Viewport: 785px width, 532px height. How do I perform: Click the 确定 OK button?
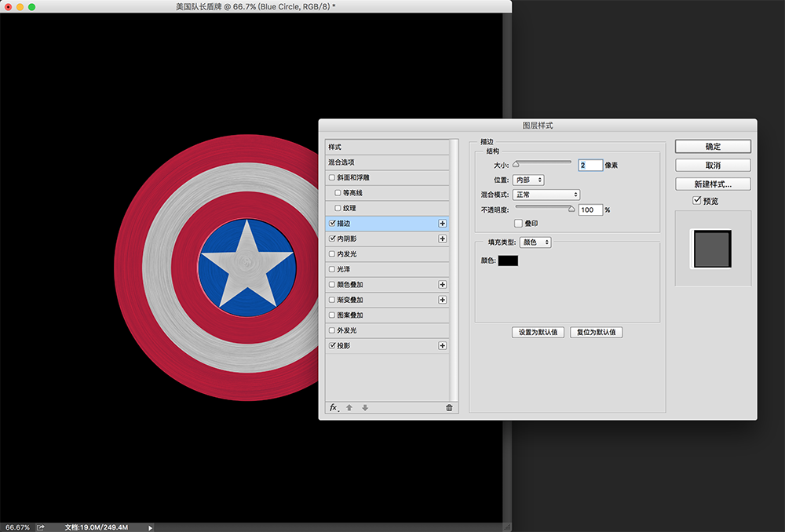[713, 147]
